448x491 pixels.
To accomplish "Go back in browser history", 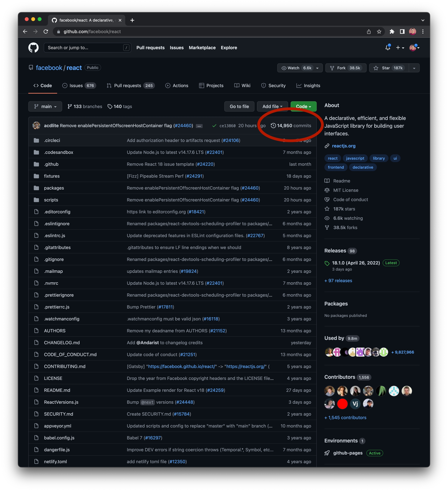I will tap(25, 31).
